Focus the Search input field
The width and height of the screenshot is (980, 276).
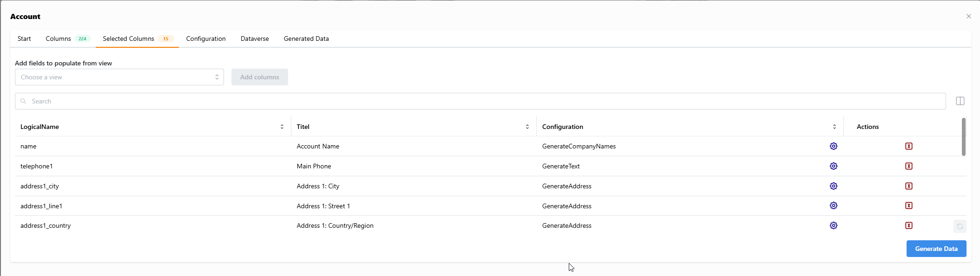480,101
